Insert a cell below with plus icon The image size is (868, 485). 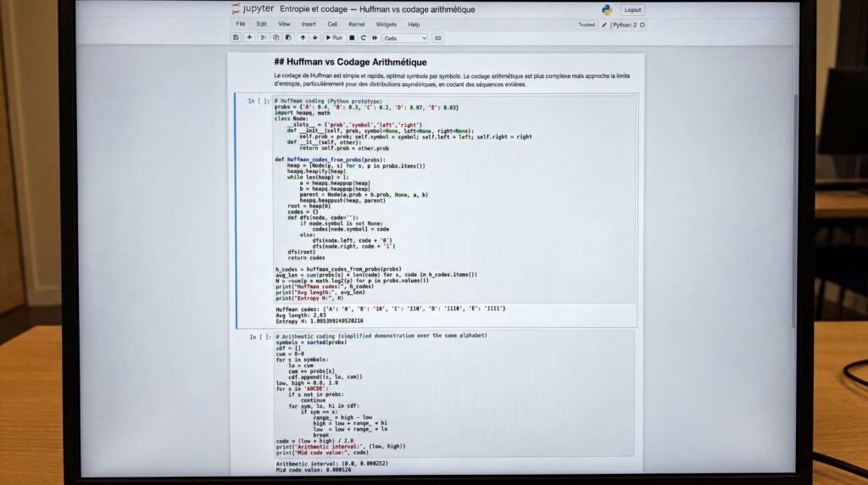point(249,37)
